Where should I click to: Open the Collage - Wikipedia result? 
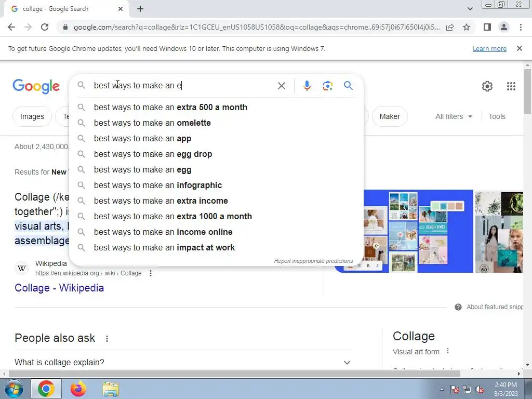[x=59, y=288]
